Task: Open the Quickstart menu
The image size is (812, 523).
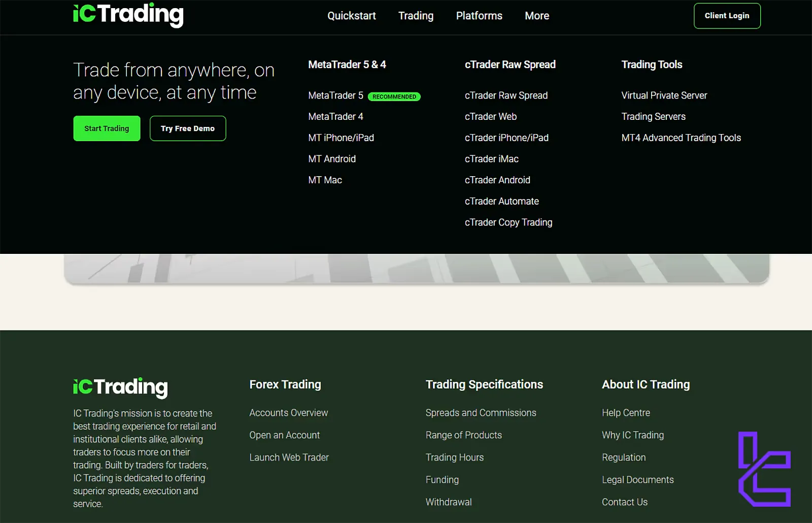Action: 352,16
